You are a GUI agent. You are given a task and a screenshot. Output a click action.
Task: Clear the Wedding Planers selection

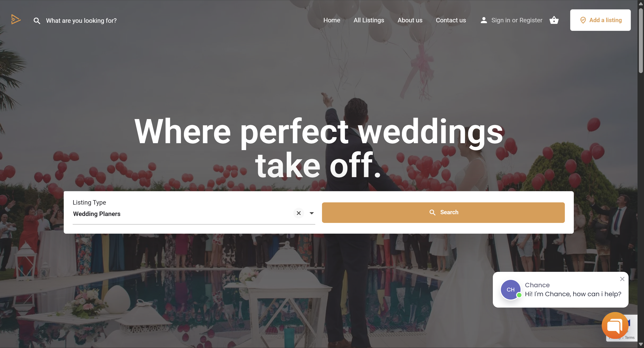(x=299, y=213)
